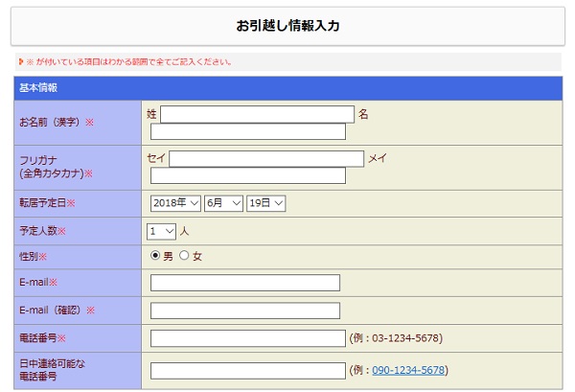Click the E-mail（確認） confirmation field

coord(245,311)
